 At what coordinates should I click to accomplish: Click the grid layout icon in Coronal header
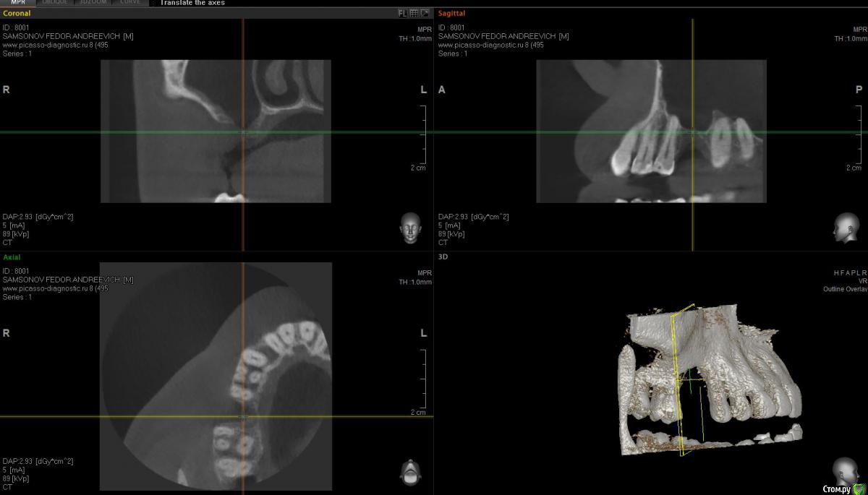click(414, 13)
